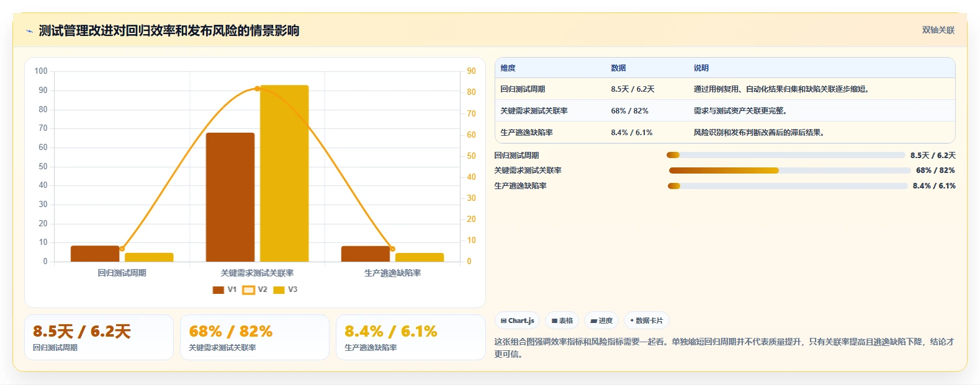
Task: Click the 生产逃逸缺陷率 progress bar
Action: click(788, 186)
